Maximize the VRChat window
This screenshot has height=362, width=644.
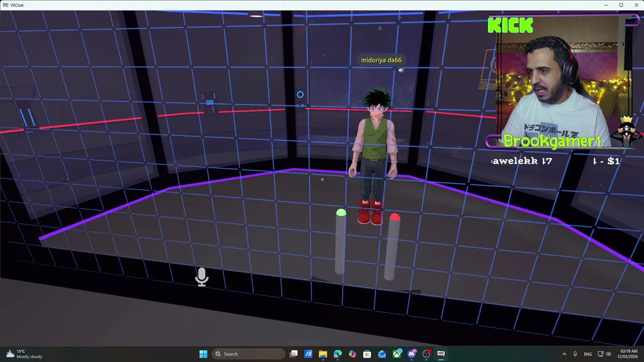(x=621, y=5)
